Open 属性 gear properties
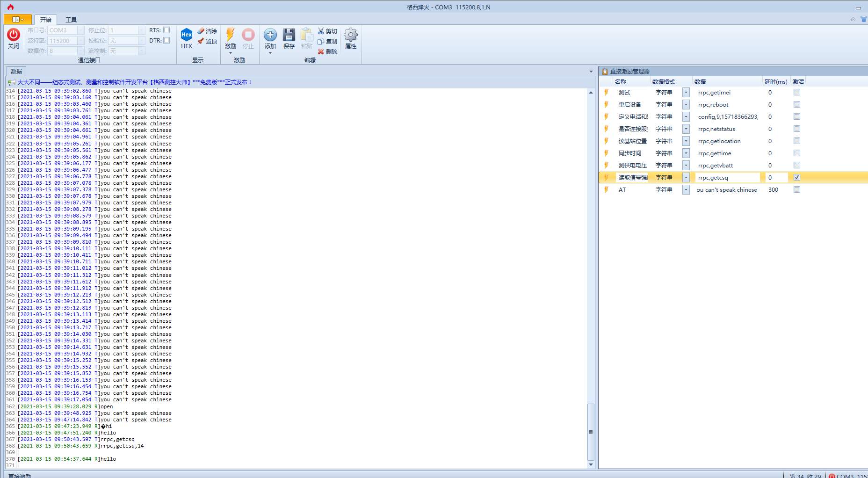The width and height of the screenshot is (868, 478). [351, 39]
